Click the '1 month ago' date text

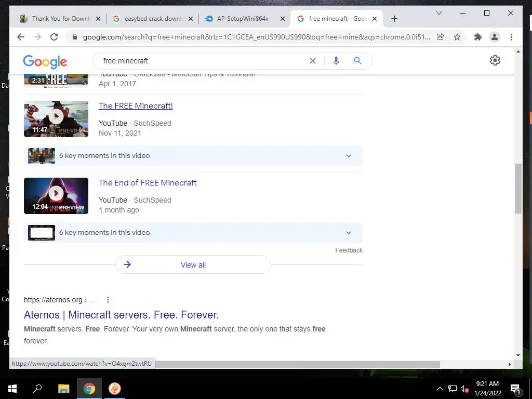click(x=119, y=210)
